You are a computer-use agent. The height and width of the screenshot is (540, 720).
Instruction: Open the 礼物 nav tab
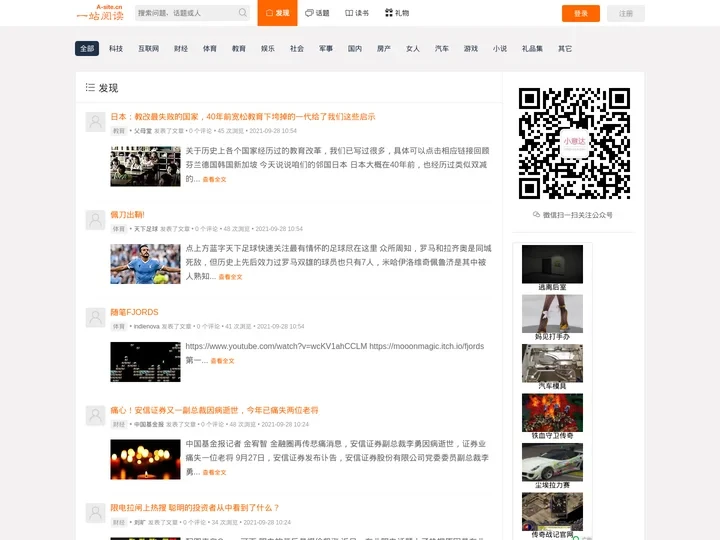(397, 13)
